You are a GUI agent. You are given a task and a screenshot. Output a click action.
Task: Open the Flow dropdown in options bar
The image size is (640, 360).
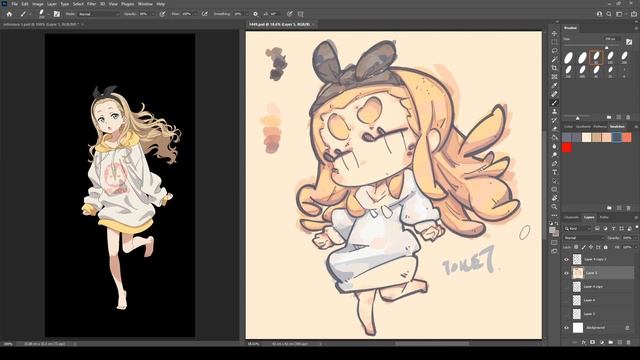pos(196,14)
